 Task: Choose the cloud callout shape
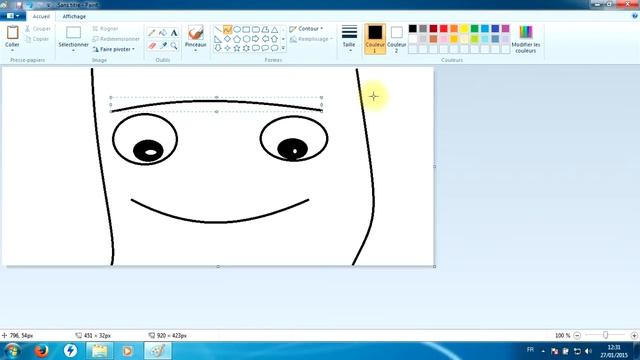tap(274, 48)
